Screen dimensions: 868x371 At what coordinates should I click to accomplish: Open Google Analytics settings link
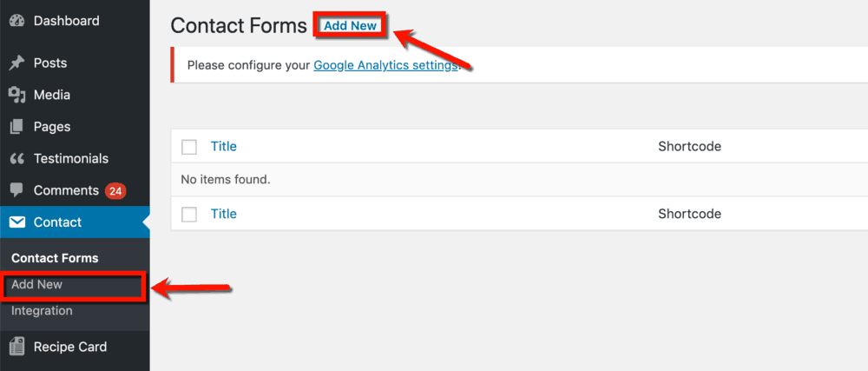[x=386, y=65]
